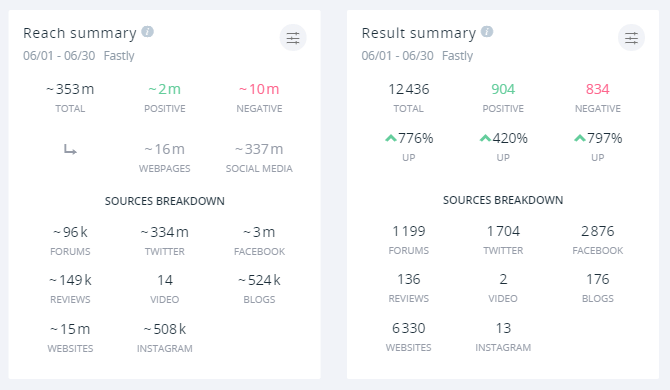The image size is (670, 390).
Task: Click green up arrow beside 797%
Action: click(x=579, y=138)
